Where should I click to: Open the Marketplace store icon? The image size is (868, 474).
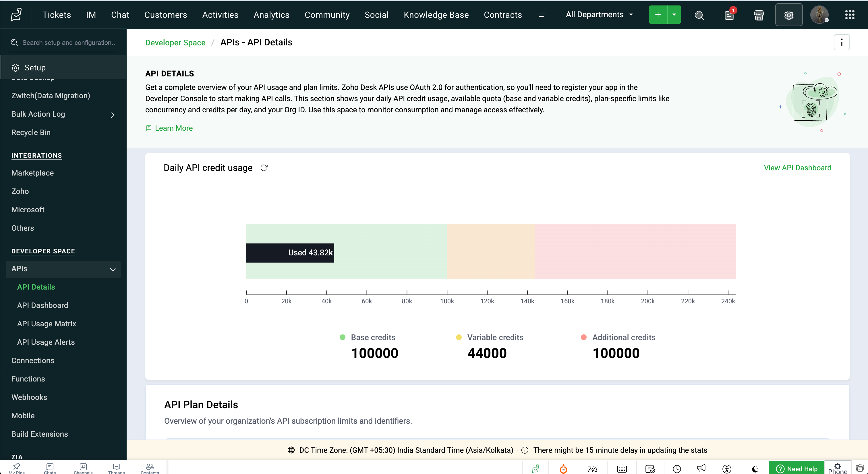[759, 15]
